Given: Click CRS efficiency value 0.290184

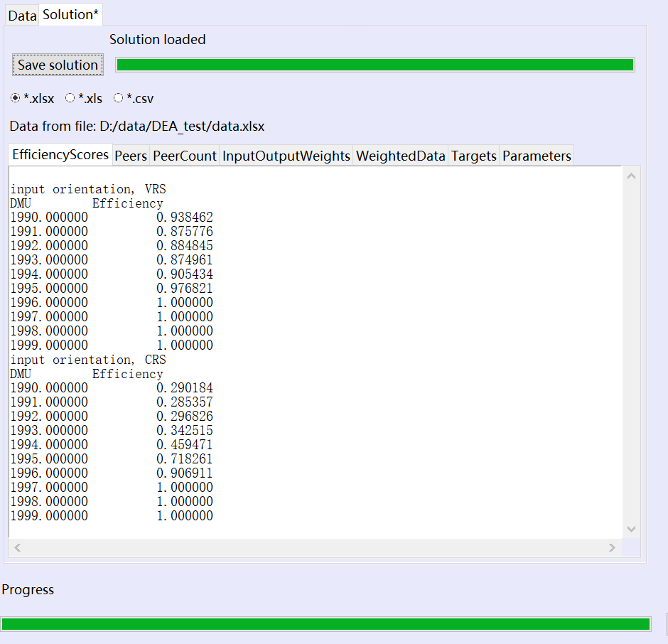Looking at the screenshot, I should point(185,388).
